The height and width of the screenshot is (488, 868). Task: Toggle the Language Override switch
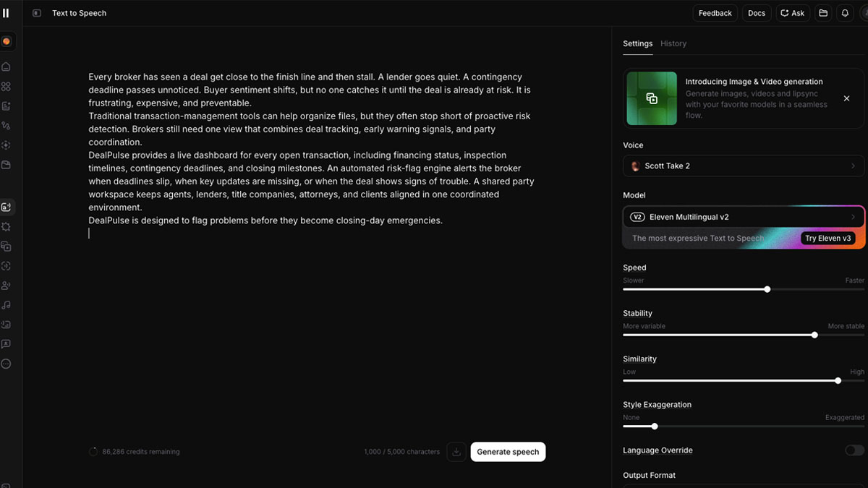click(x=854, y=450)
